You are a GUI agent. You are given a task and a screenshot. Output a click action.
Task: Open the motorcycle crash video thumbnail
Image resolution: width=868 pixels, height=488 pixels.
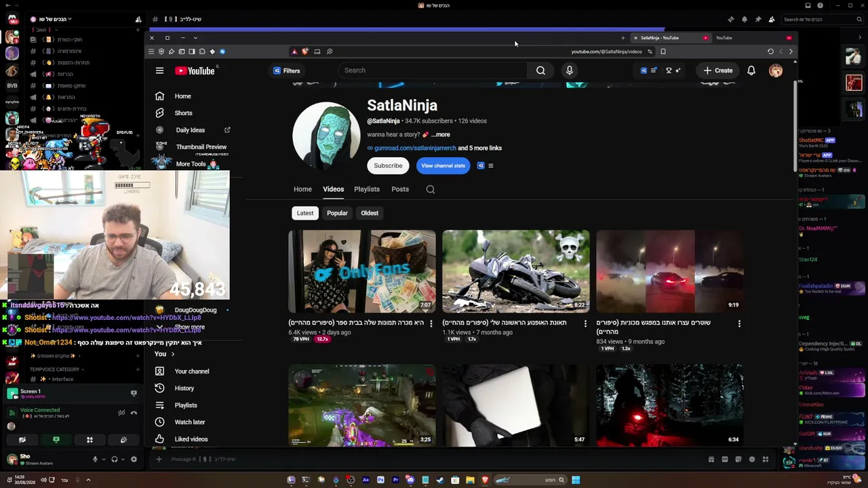[516, 271]
